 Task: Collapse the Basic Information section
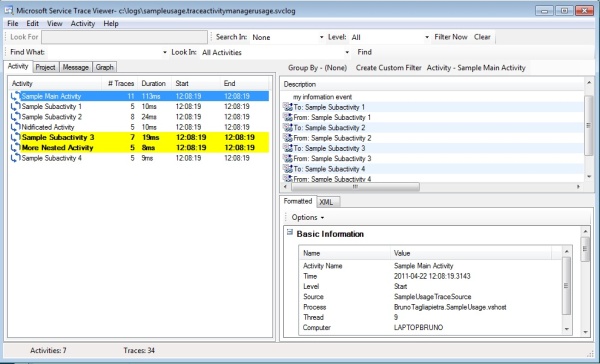click(290, 232)
